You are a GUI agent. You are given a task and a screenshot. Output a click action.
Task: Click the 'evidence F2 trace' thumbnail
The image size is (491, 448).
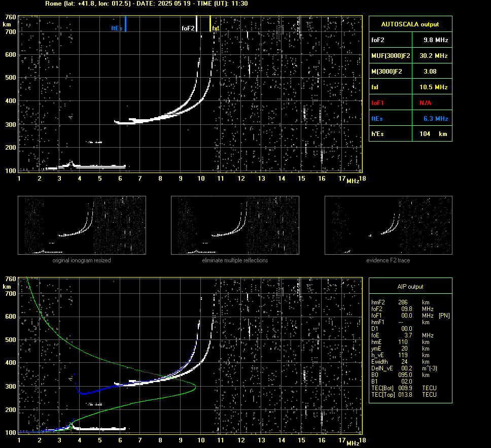point(389,225)
